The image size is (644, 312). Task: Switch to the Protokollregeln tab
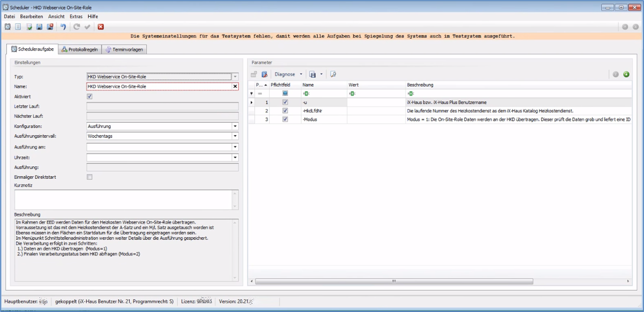[80, 50]
